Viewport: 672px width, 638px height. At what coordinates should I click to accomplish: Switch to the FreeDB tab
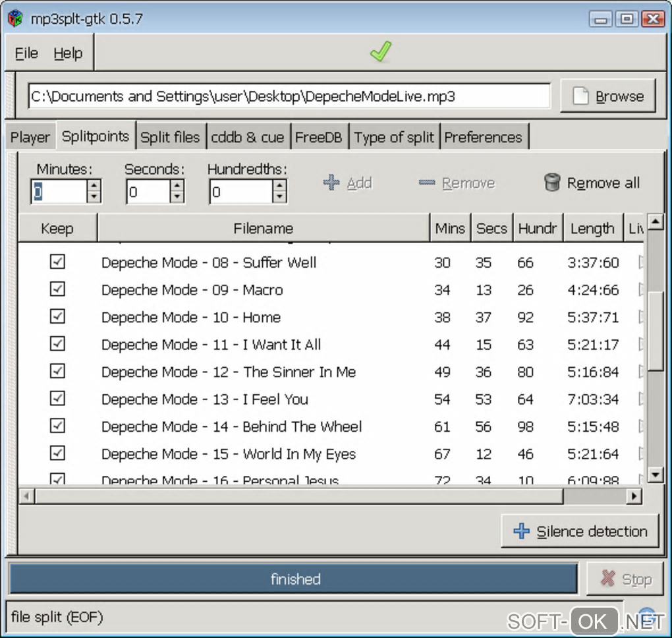pyautogui.click(x=318, y=137)
